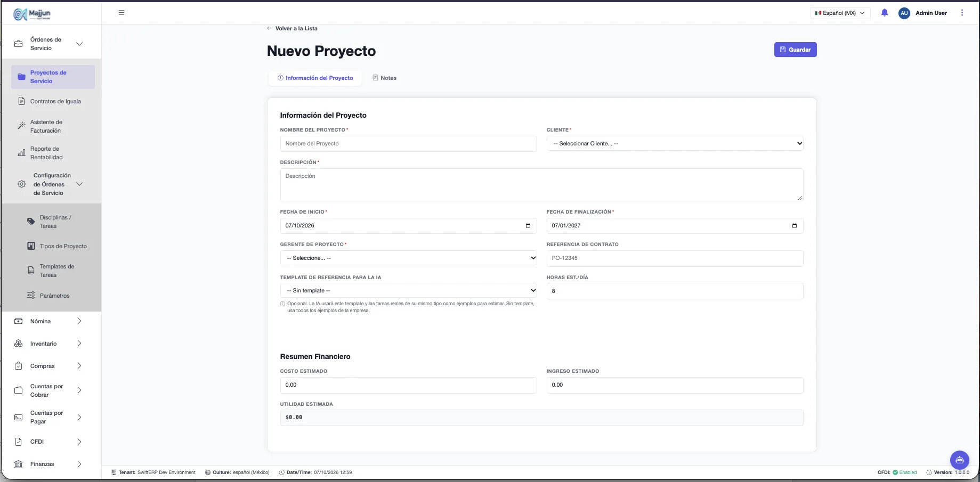Click the AU user avatar
The height and width of the screenshot is (482, 980).
(x=904, y=13)
